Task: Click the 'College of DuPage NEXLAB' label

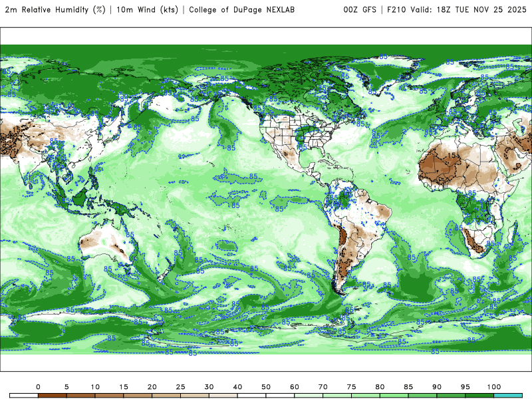Action: coord(241,9)
